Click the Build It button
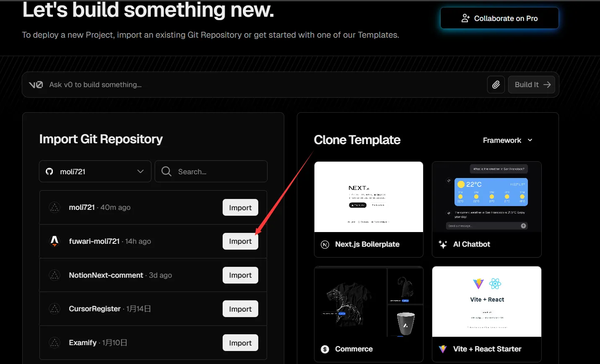 532,85
